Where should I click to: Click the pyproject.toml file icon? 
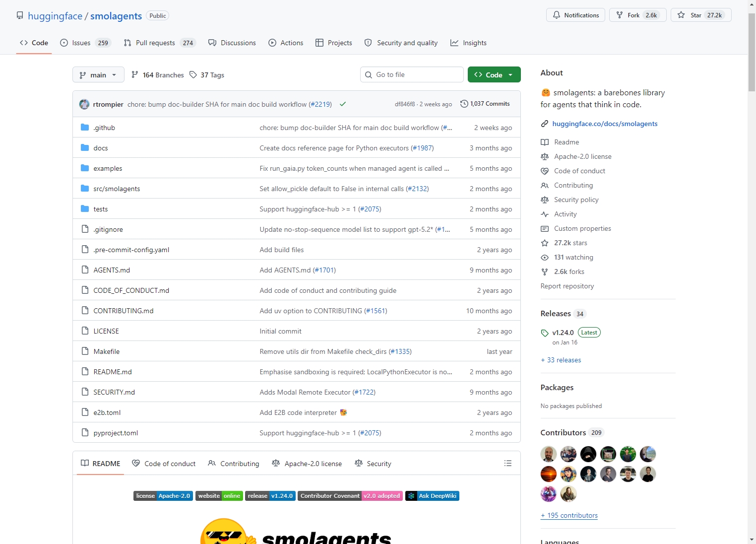tap(85, 433)
